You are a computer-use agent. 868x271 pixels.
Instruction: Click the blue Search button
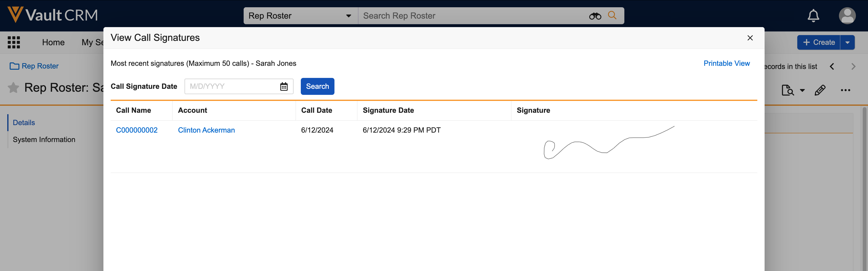point(317,87)
